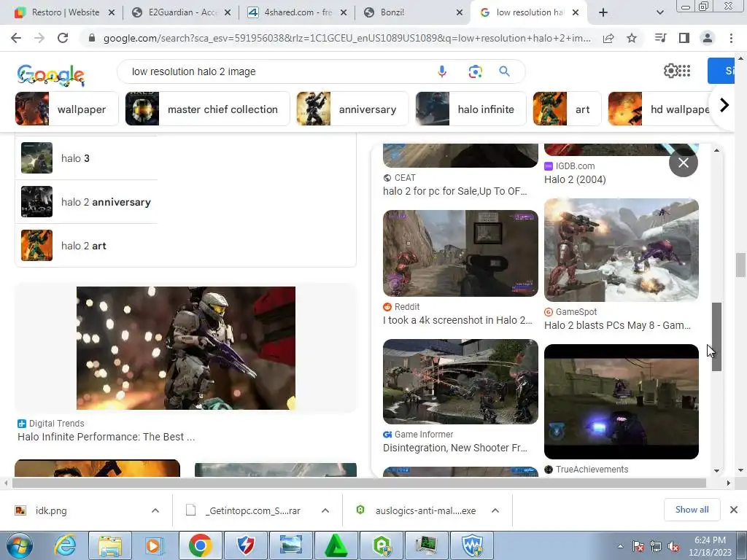This screenshot has height=560, width=747.
Task: Open the IGDB.com Halo 2 (2004) link
Action: coord(575,179)
